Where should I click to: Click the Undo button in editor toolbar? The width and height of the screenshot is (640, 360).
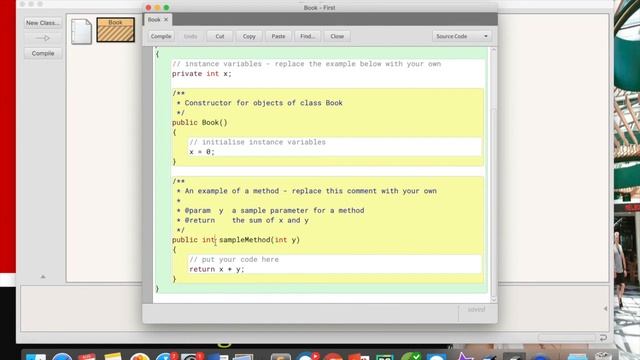coord(190,36)
